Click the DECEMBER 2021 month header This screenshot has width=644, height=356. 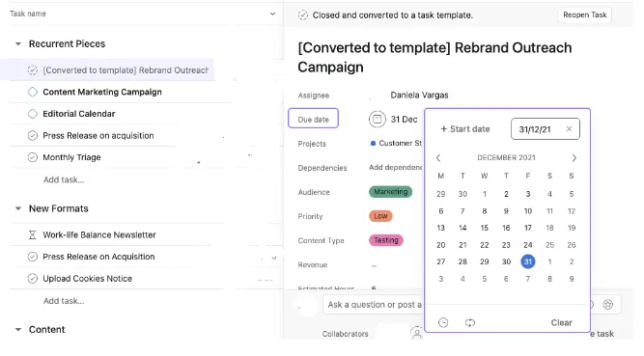[506, 157]
